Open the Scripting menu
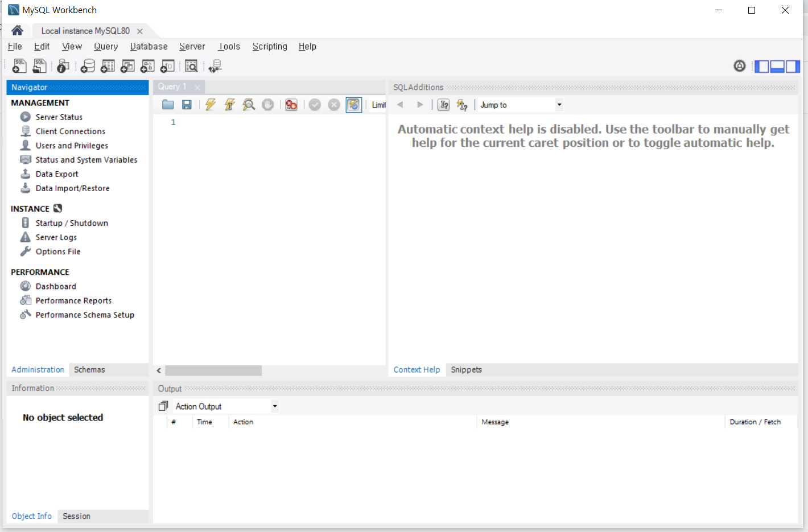808x532 pixels. 270,47
